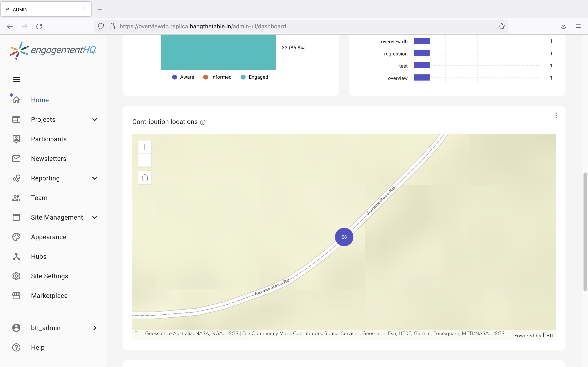
Task: Open Newsletters from the sidebar
Action: click(x=49, y=159)
